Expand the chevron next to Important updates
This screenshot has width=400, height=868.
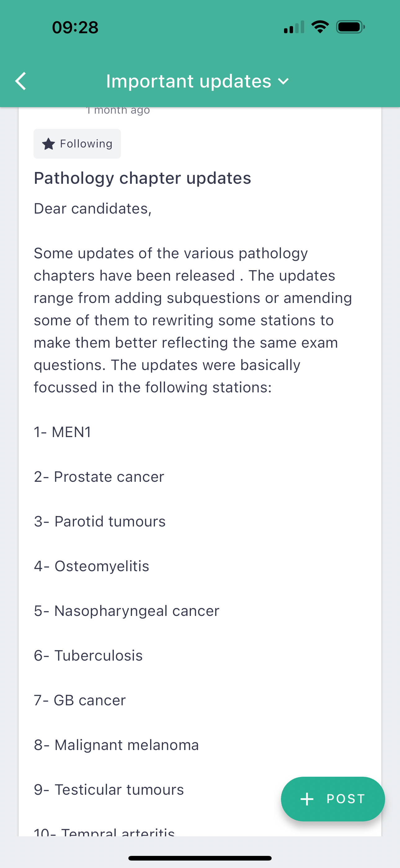[283, 82]
